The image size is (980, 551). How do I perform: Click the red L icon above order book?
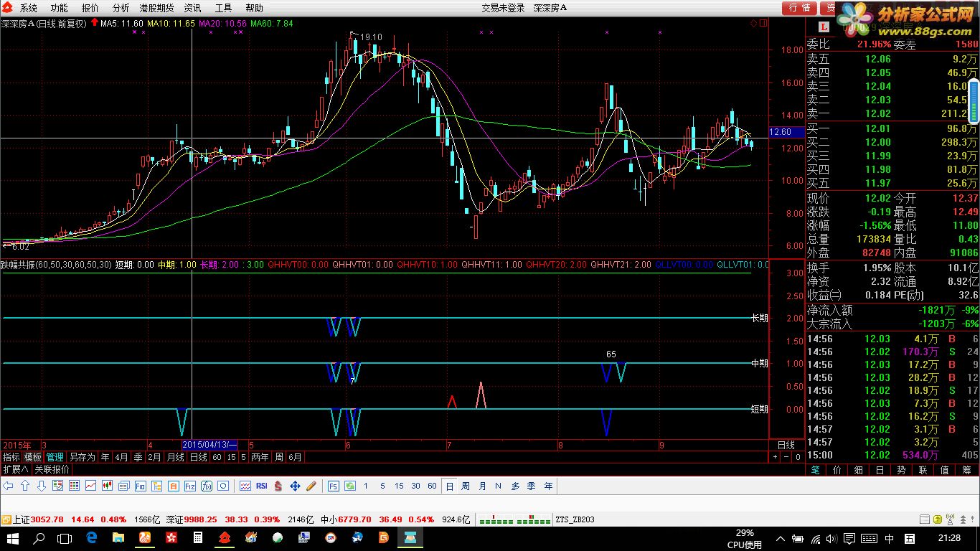point(823,27)
